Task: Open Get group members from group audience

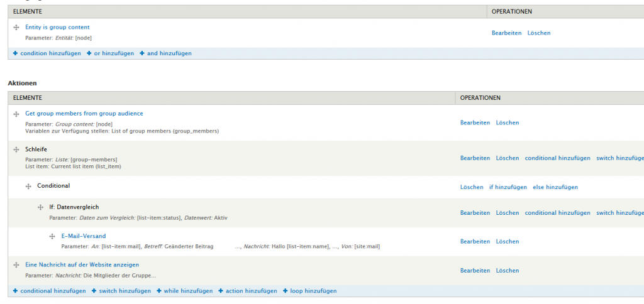Action: pos(84,114)
